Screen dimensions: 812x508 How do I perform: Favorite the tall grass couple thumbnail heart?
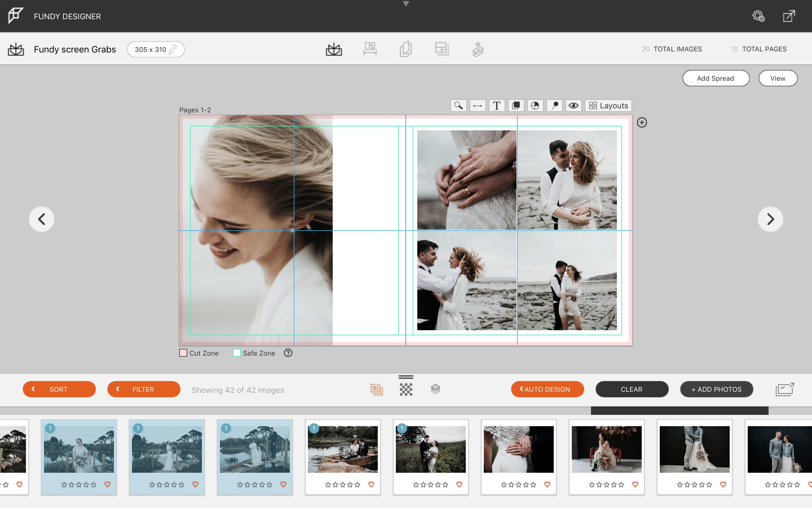[459, 485]
